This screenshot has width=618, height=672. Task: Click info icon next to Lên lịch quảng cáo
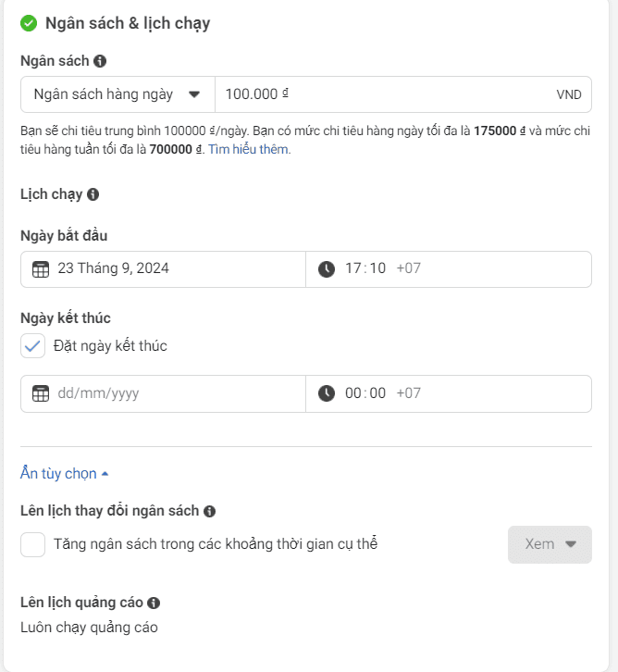154,603
